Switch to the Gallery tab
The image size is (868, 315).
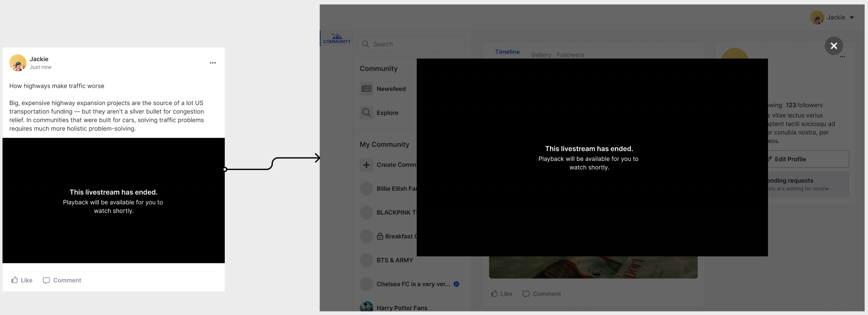pyautogui.click(x=541, y=55)
